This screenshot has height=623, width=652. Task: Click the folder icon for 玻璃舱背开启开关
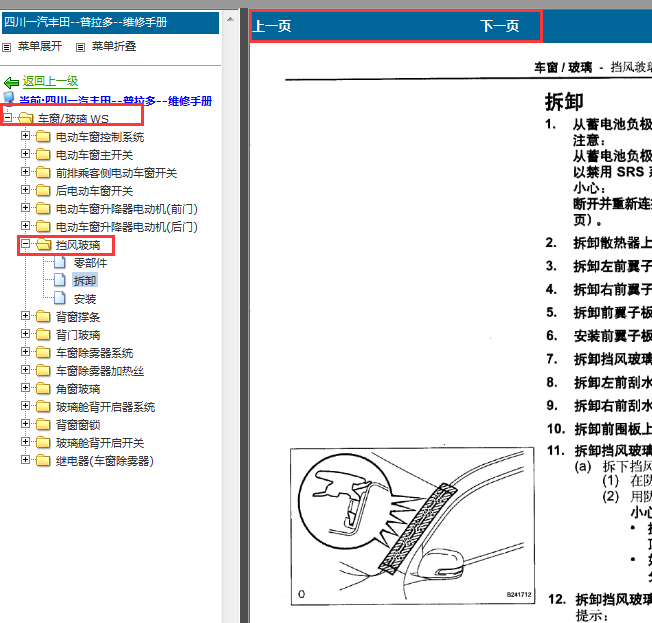pyautogui.click(x=43, y=443)
